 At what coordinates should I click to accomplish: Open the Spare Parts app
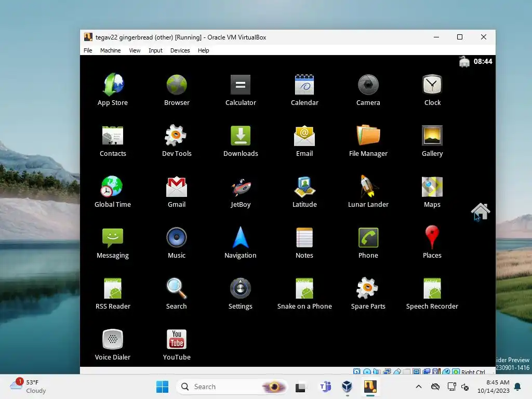[x=368, y=293]
